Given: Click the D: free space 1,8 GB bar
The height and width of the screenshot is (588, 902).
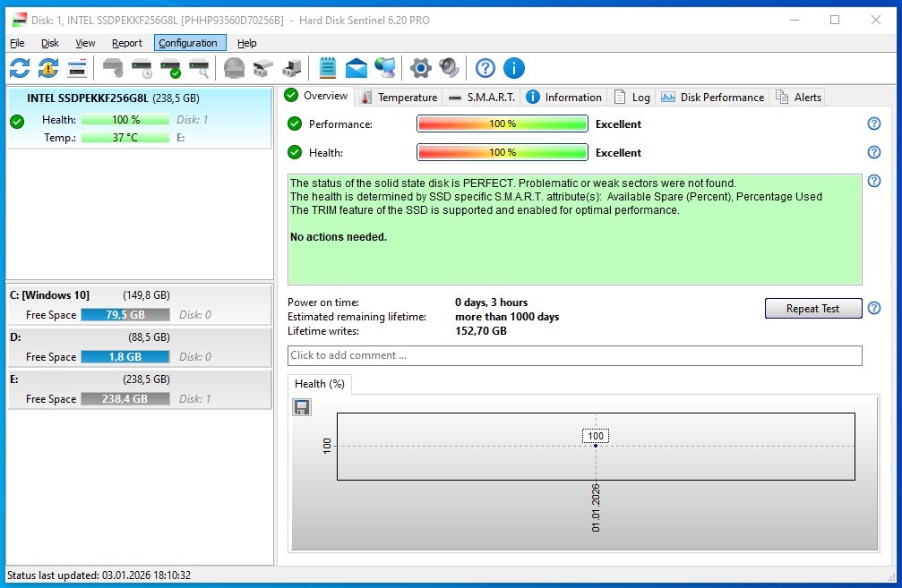Looking at the screenshot, I should pyautogui.click(x=125, y=356).
